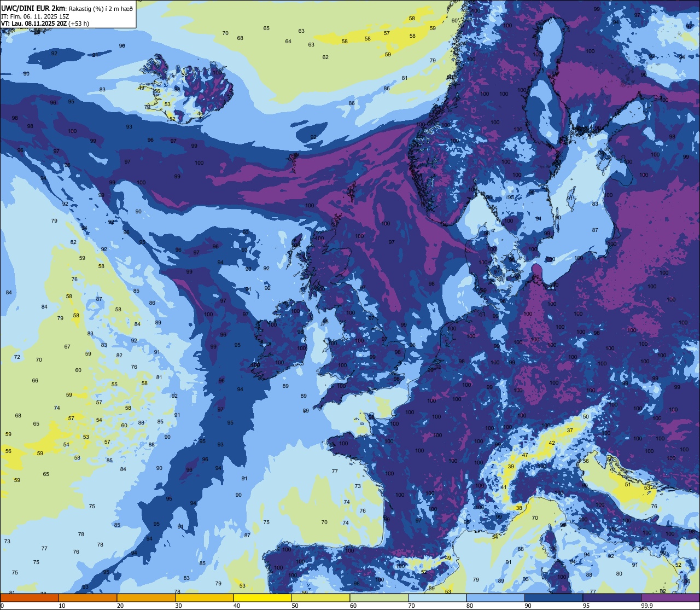Click the legend tick label 30
The image size is (700, 610).
coord(178,606)
